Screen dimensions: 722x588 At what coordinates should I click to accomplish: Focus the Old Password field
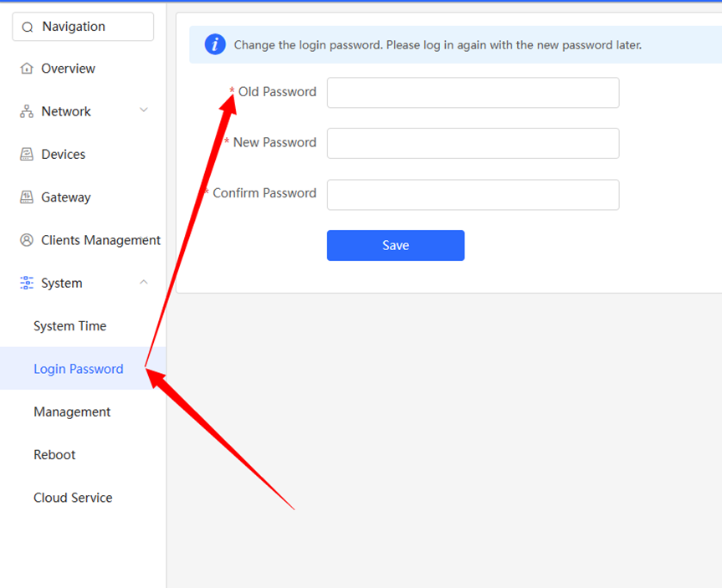pyautogui.click(x=473, y=93)
